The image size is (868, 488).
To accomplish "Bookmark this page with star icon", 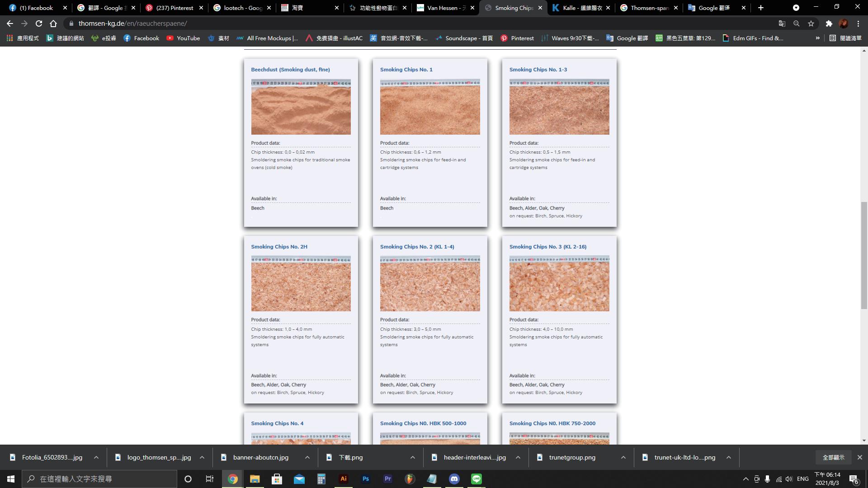I will 811,23.
